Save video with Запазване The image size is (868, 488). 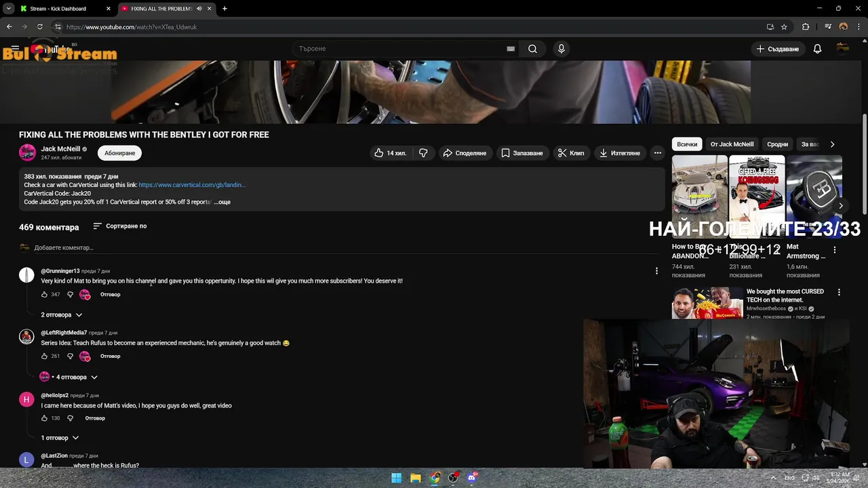pyautogui.click(x=522, y=153)
